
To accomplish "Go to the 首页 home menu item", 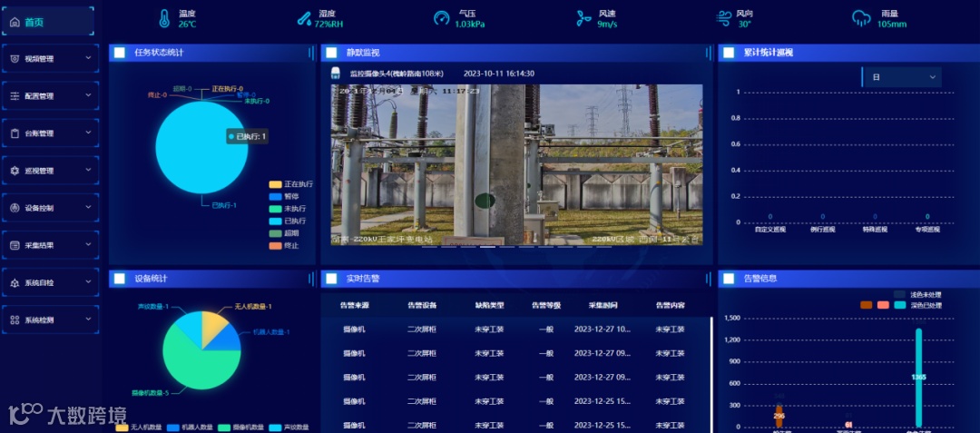I will [49, 21].
